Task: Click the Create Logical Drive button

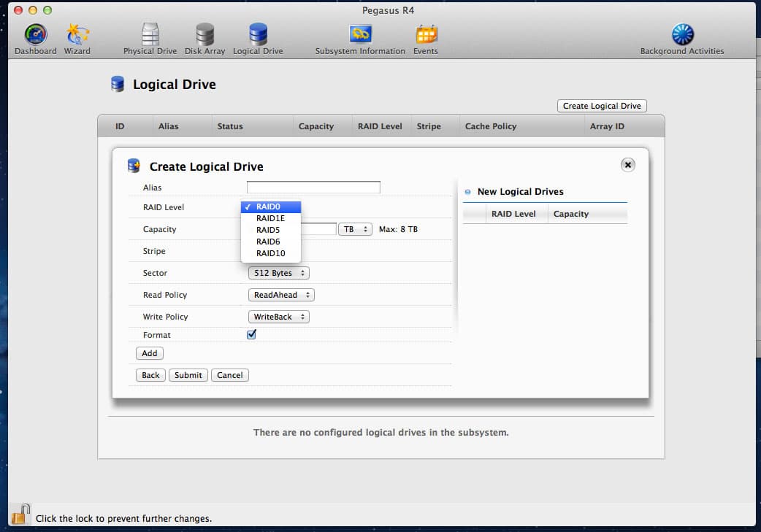Action: (602, 106)
